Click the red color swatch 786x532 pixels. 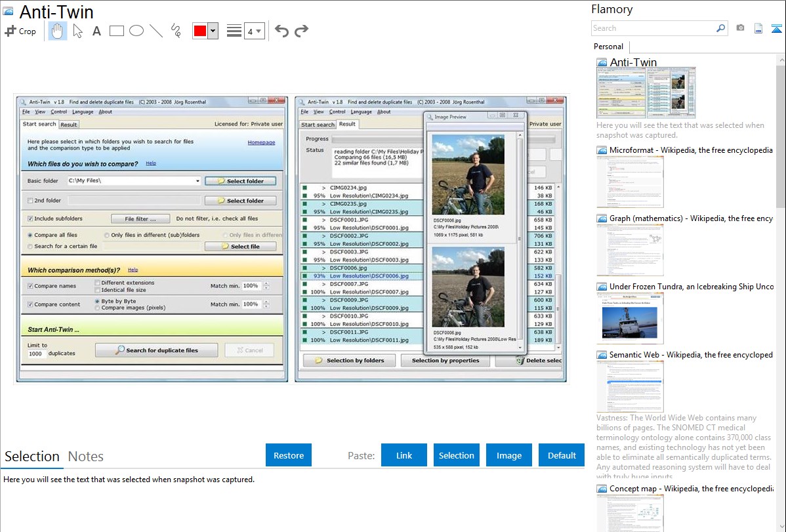coord(200,31)
